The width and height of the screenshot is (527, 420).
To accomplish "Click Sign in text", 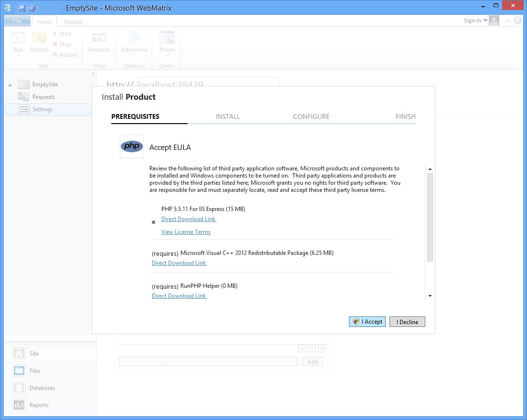I will tap(472, 21).
